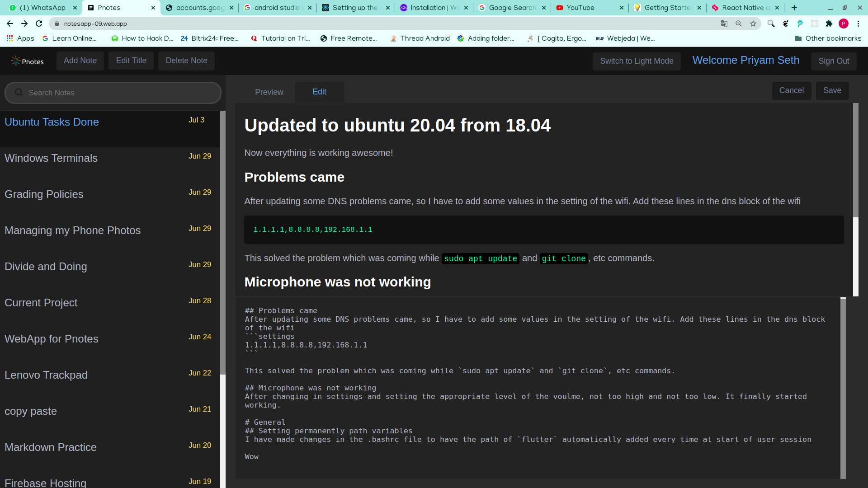This screenshot has width=868, height=488.
Task: Click the Translate page icon in address bar
Action: [x=724, y=23]
